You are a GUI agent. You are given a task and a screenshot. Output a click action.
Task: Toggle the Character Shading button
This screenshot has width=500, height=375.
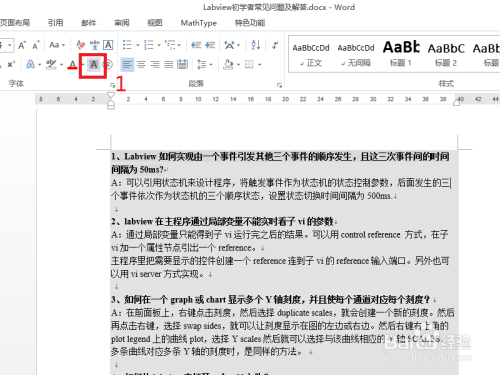click(94, 64)
